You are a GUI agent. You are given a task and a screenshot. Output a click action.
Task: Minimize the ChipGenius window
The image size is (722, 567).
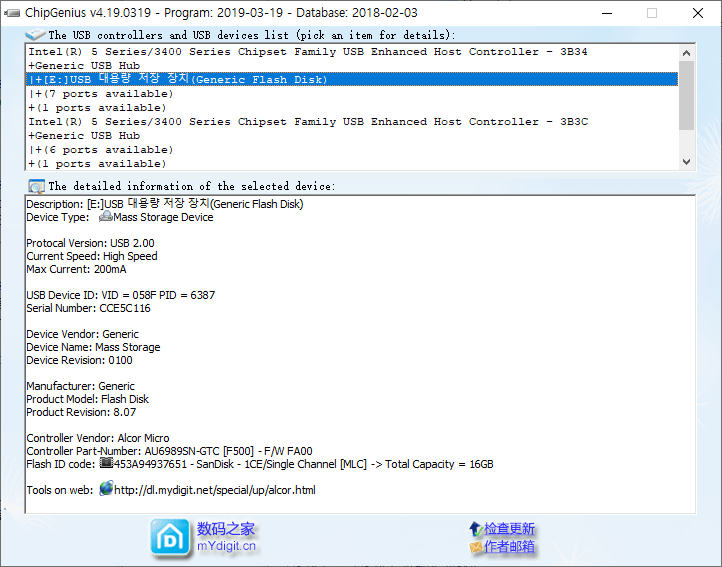click(x=607, y=13)
